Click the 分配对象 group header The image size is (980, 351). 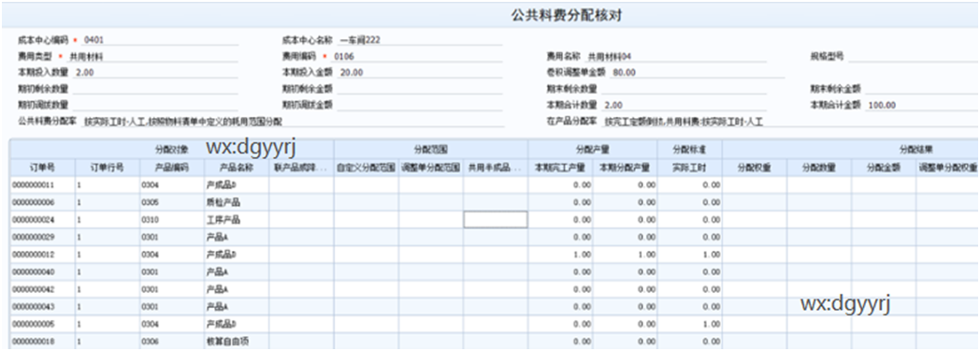coord(172,150)
